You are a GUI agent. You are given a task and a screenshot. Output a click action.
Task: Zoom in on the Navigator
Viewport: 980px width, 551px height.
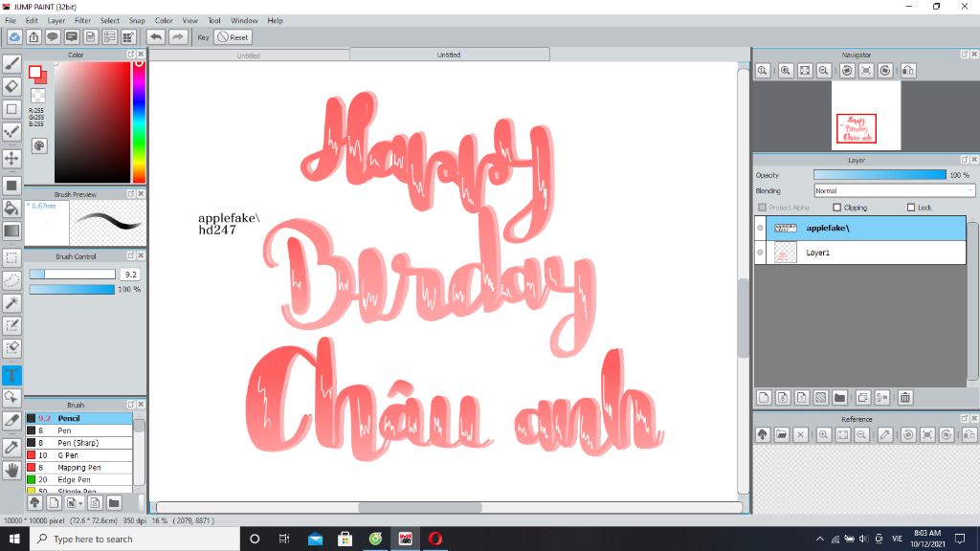(786, 71)
